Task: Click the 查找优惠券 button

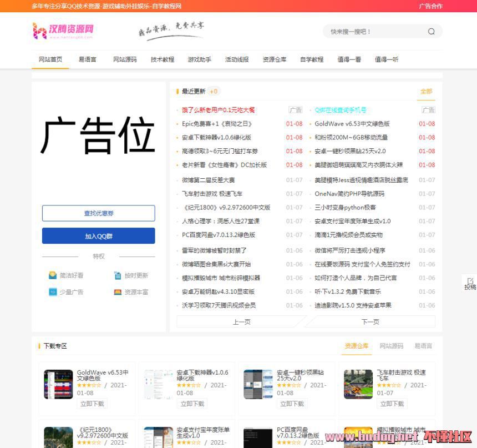Action: [99, 213]
